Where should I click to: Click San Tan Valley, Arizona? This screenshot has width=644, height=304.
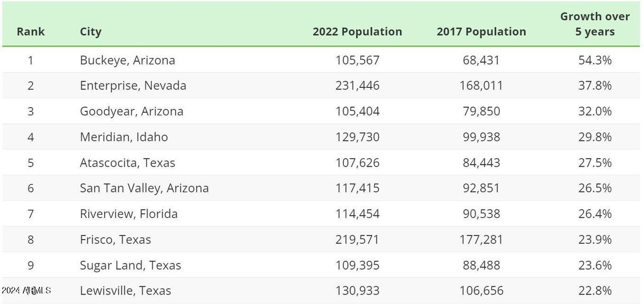pyautogui.click(x=144, y=189)
